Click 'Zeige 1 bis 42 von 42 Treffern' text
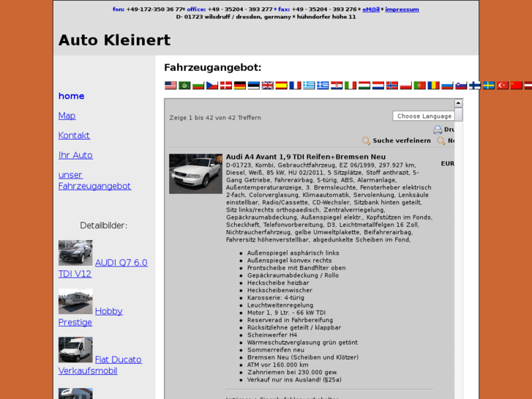 215,117
